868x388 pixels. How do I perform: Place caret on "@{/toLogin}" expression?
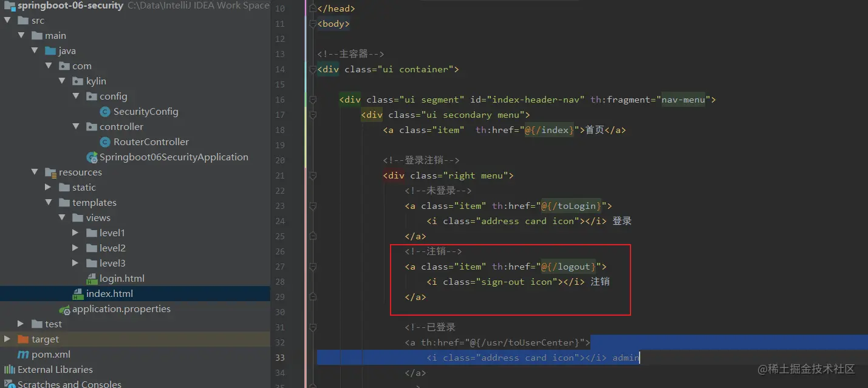(572, 206)
